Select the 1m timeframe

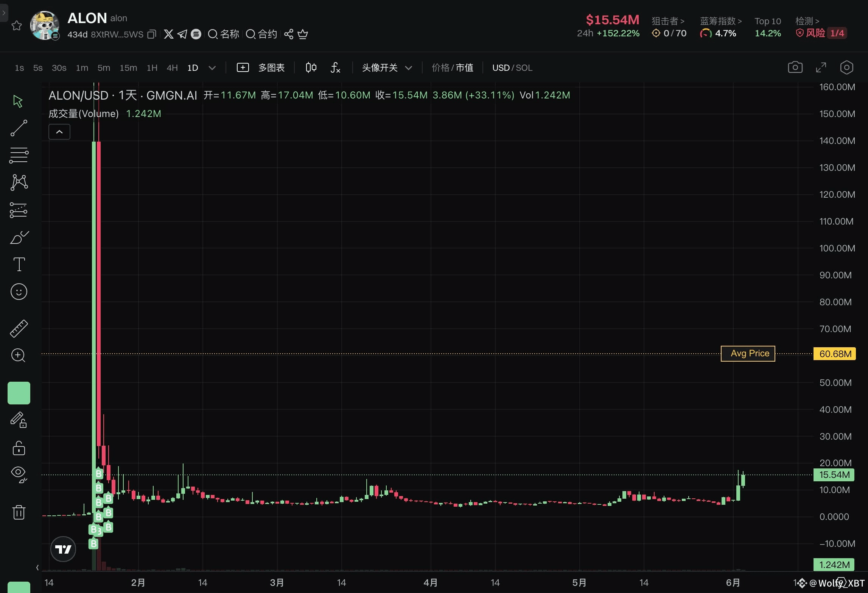point(82,68)
